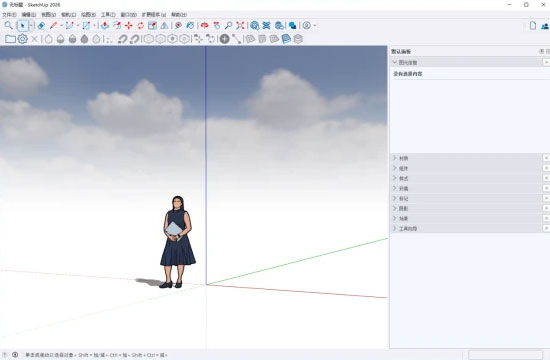This screenshot has height=360, width=550.
Task: Open the Arc tool dropdown arrow
Action: 78,26
